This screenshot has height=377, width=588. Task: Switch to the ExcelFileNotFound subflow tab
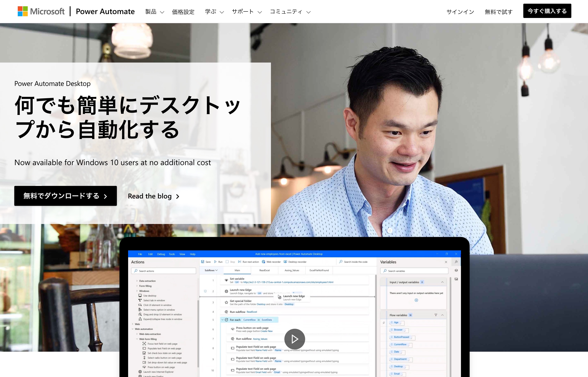tap(319, 270)
